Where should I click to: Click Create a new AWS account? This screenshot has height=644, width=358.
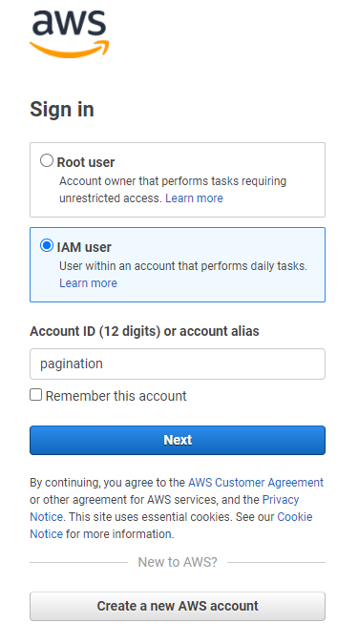178,606
